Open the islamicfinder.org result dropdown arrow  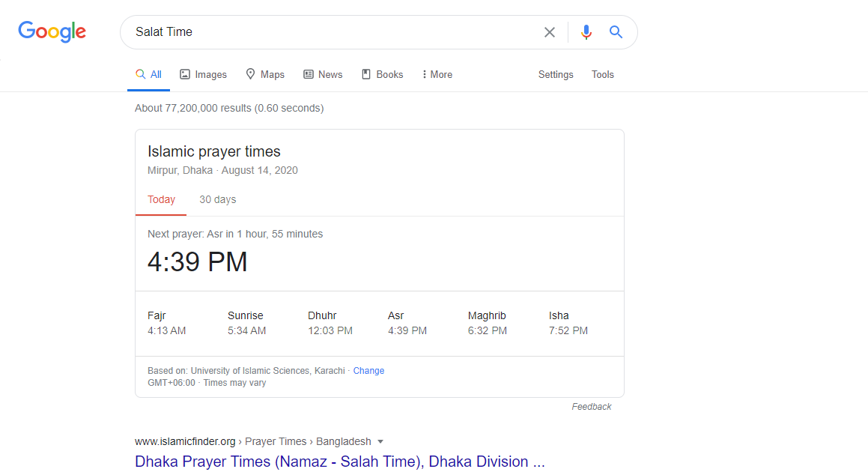pos(380,441)
